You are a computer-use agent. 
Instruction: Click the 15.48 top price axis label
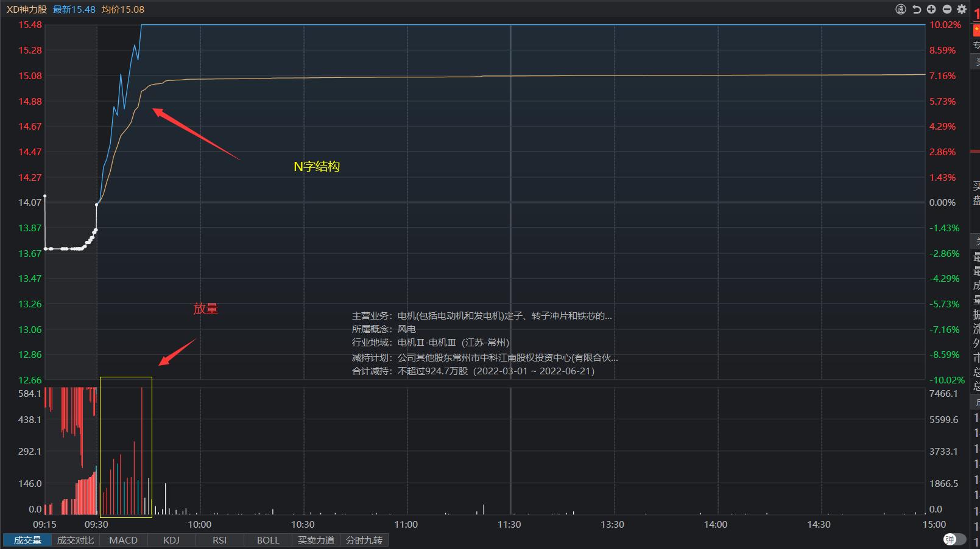tap(30, 25)
